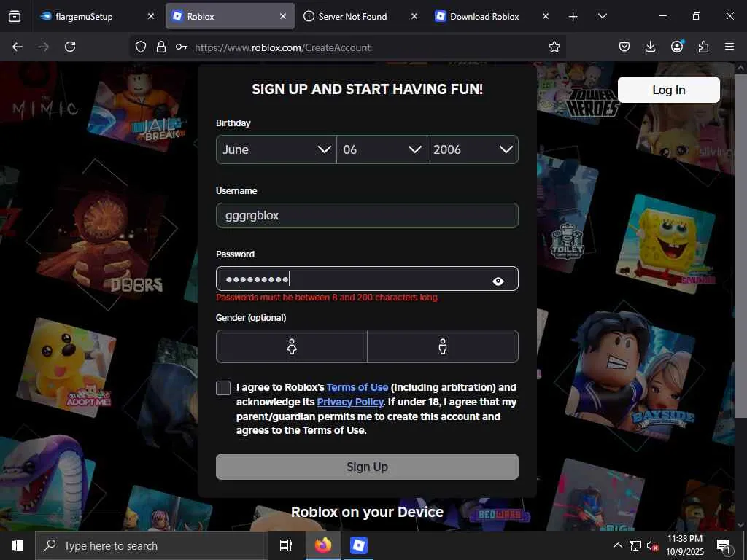This screenshot has width=747, height=560.
Task: Bookmark this page with the star
Action: (x=554, y=47)
